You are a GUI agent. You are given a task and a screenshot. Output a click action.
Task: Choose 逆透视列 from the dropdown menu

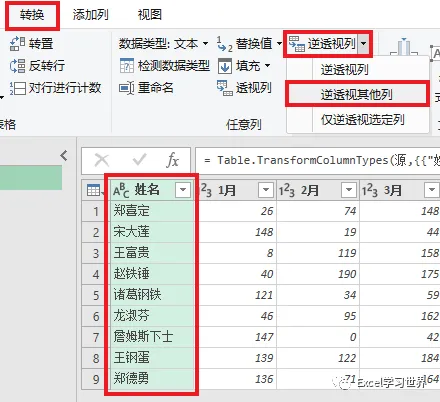pyautogui.click(x=344, y=70)
